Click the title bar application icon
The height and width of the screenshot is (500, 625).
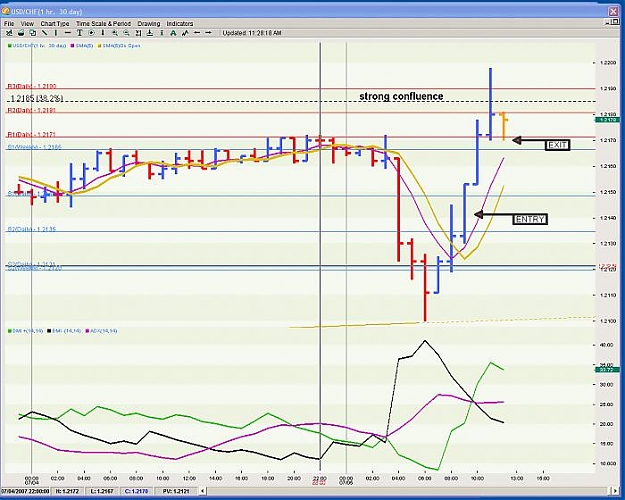pyautogui.click(x=6, y=11)
